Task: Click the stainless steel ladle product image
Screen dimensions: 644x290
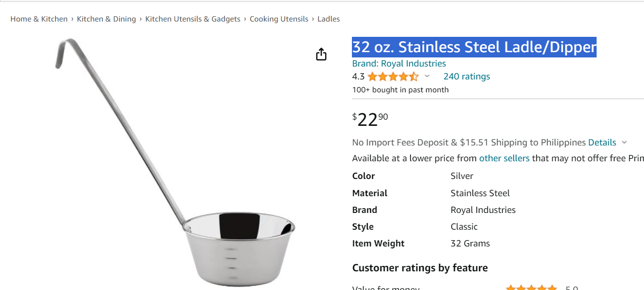Action: point(175,163)
